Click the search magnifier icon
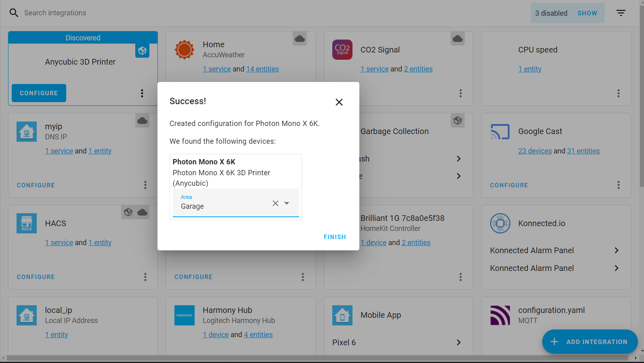 (x=14, y=13)
